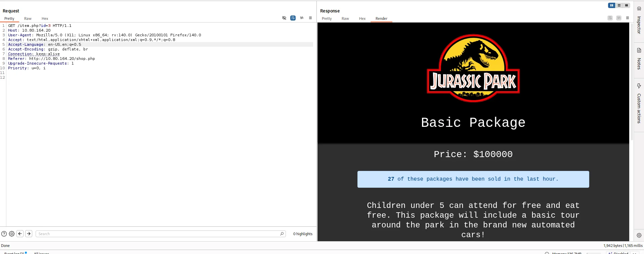Go to previous search match arrow

click(x=20, y=234)
